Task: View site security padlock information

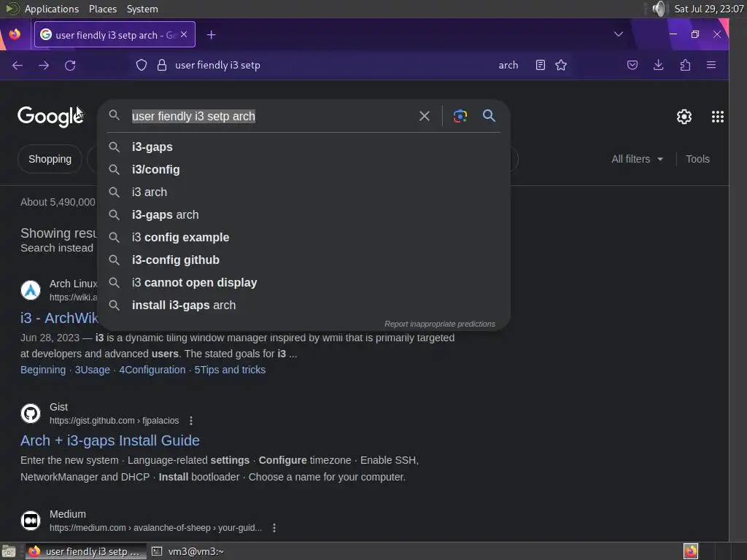Action: pyautogui.click(x=162, y=65)
